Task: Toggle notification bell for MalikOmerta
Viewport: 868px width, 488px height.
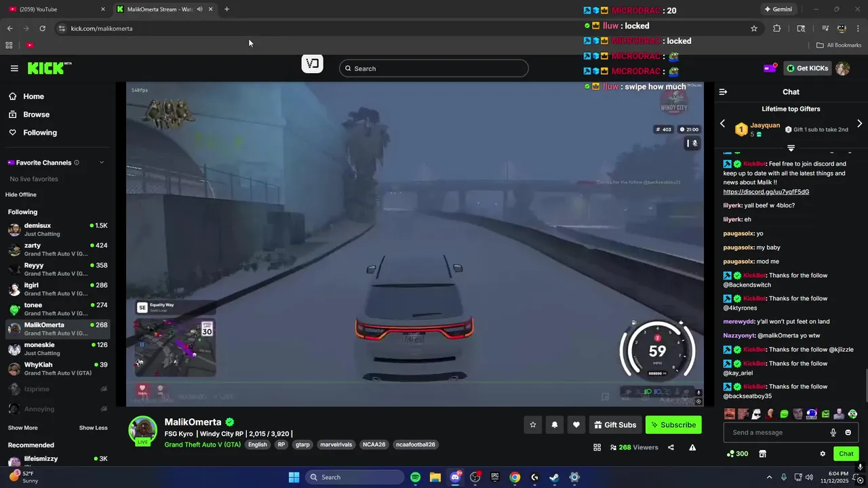Action: click(555, 425)
